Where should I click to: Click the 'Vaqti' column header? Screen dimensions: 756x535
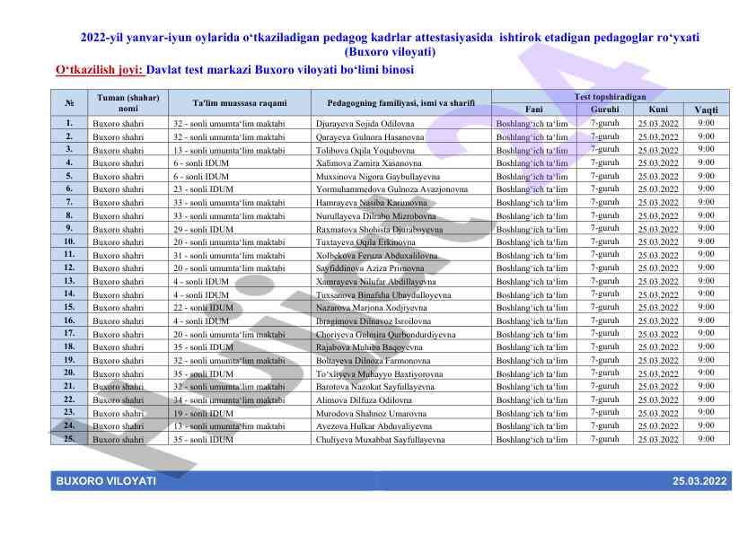[706, 110]
